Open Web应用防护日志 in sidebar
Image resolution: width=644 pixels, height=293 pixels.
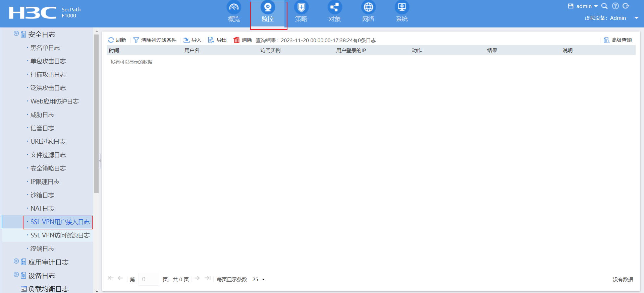54,101
